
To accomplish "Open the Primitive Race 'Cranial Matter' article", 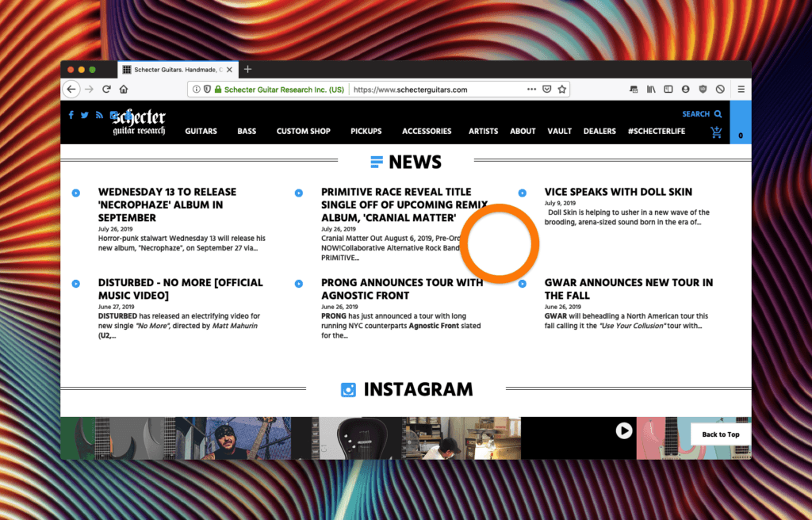I will (404, 205).
